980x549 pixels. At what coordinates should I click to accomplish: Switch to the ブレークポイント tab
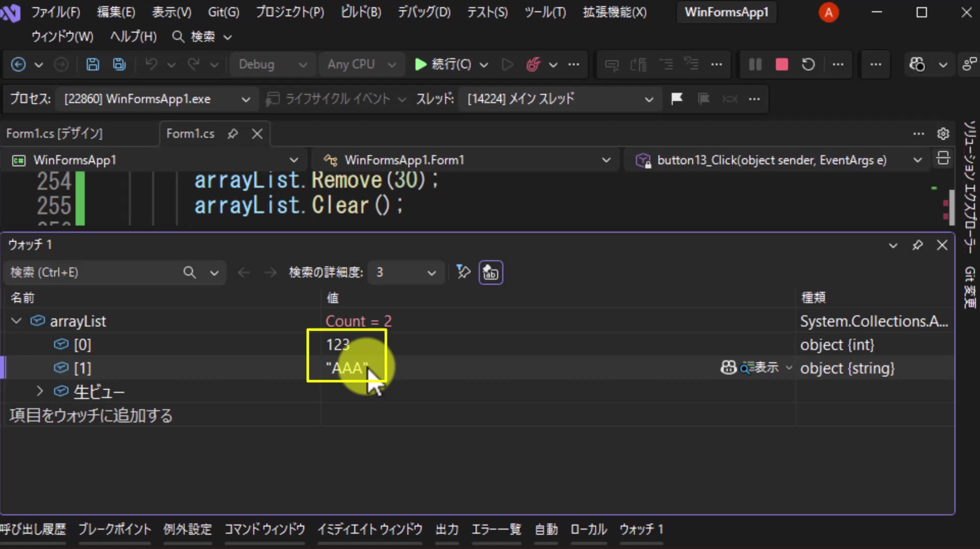coord(115,530)
